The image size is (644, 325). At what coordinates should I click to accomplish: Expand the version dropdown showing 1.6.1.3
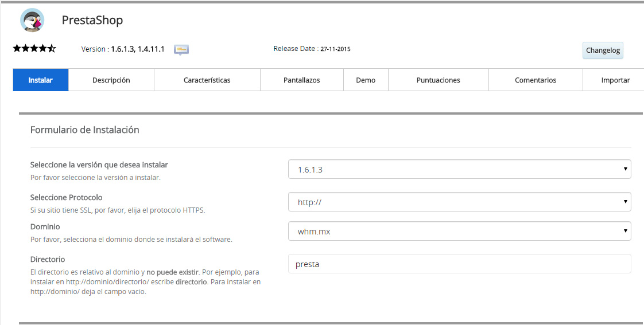click(459, 170)
